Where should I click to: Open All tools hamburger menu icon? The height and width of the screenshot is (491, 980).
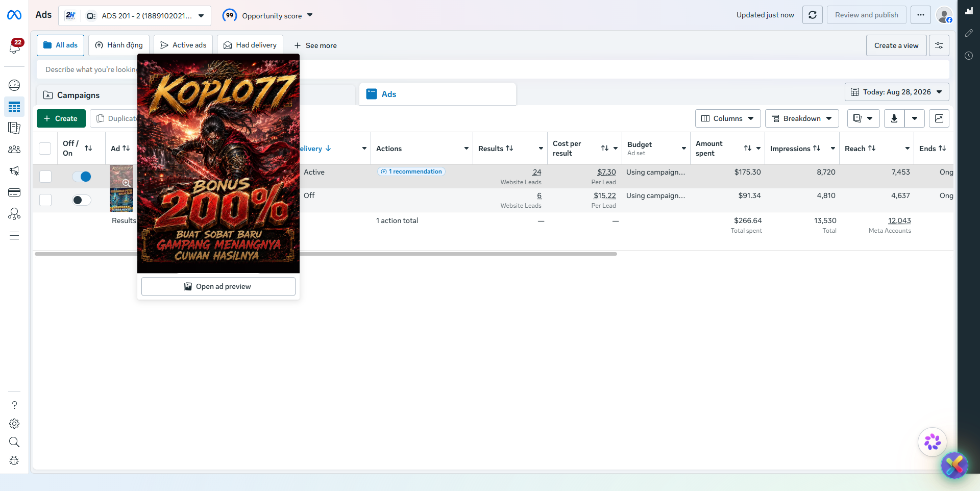[14, 236]
